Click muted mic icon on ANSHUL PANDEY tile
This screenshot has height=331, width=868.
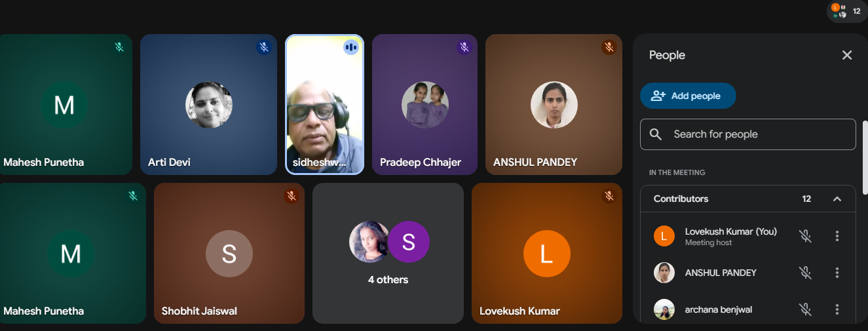pyautogui.click(x=609, y=47)
